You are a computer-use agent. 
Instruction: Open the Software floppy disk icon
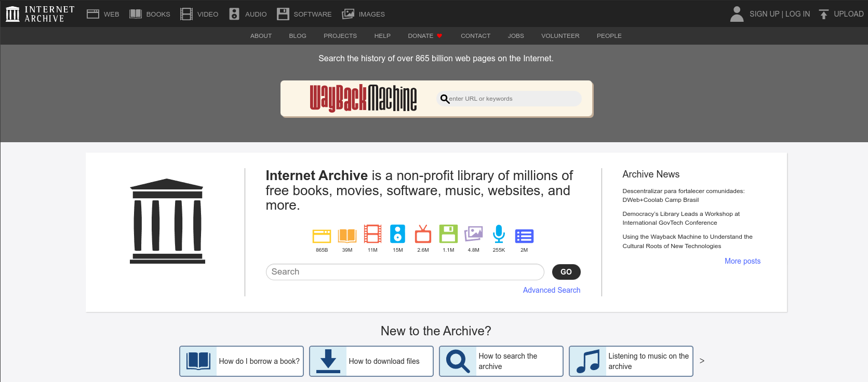pyautogui.click(x=283, y=14)
